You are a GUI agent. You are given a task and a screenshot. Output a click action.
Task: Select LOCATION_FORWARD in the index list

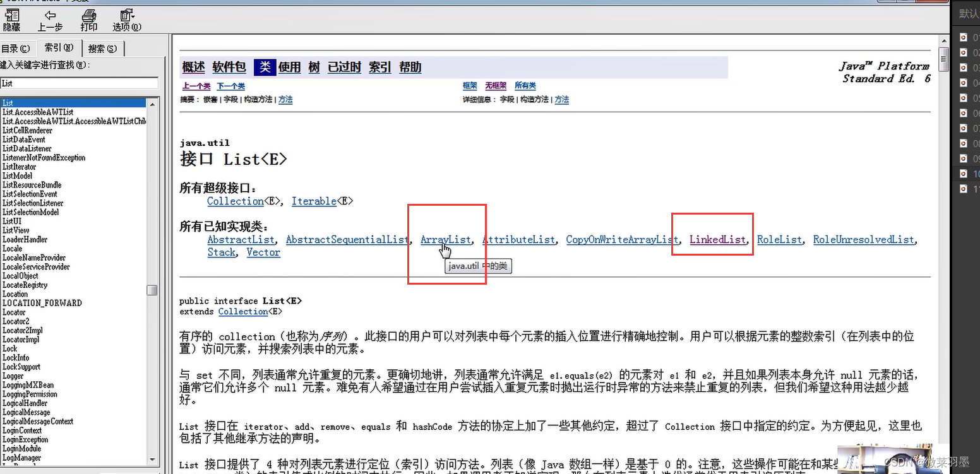[x=42, y=303]
